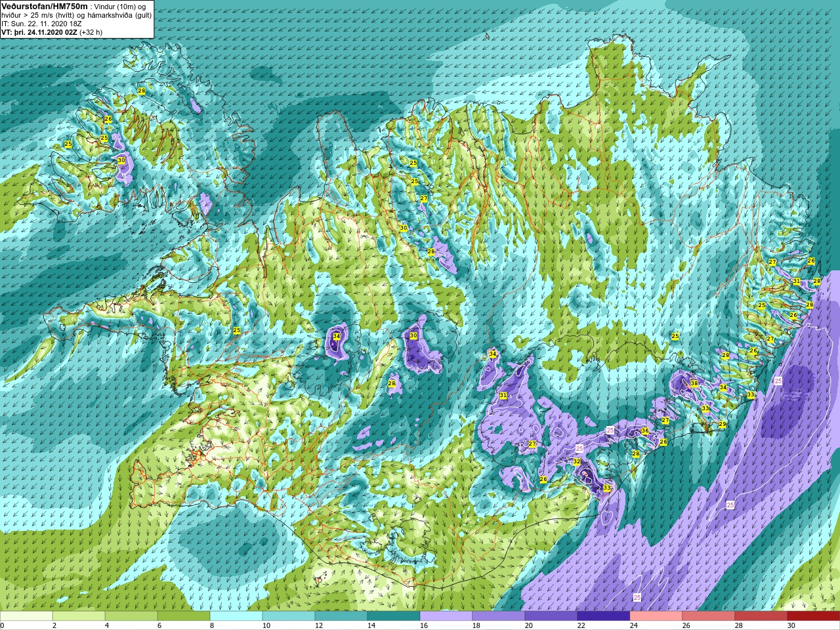
Task: Click the yellow gust label 32
Action: click(577, 462)
